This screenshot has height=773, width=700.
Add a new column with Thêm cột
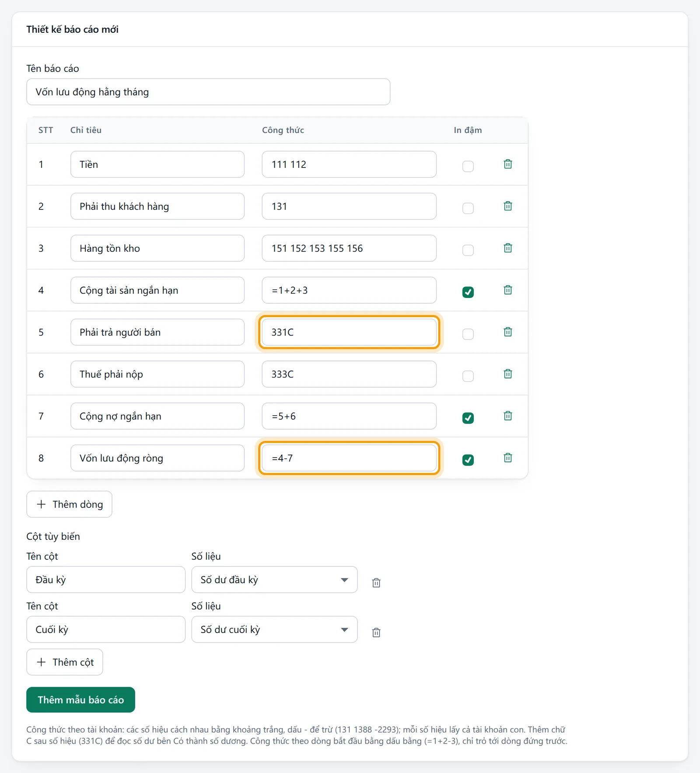tap(65, 662)
